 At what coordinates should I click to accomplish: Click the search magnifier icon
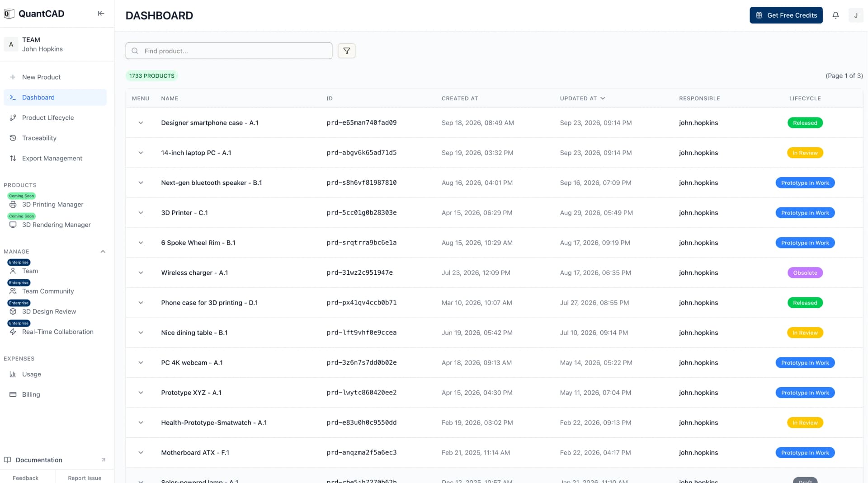(135, 51)
